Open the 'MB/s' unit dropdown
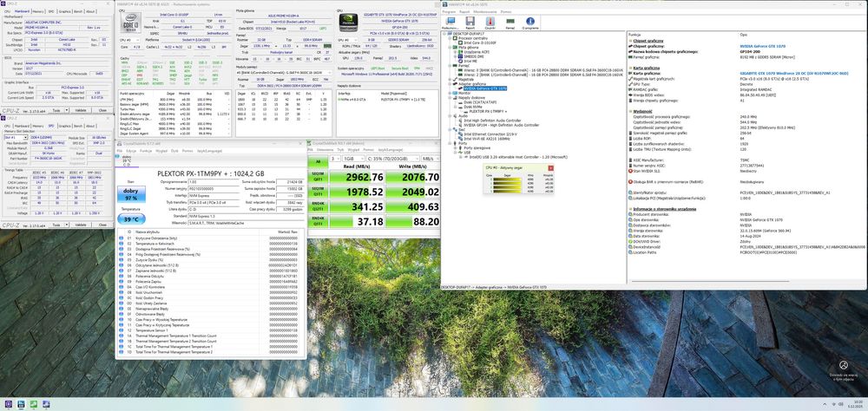The height and width of the screenshot is (411, 868). [429, 159]
